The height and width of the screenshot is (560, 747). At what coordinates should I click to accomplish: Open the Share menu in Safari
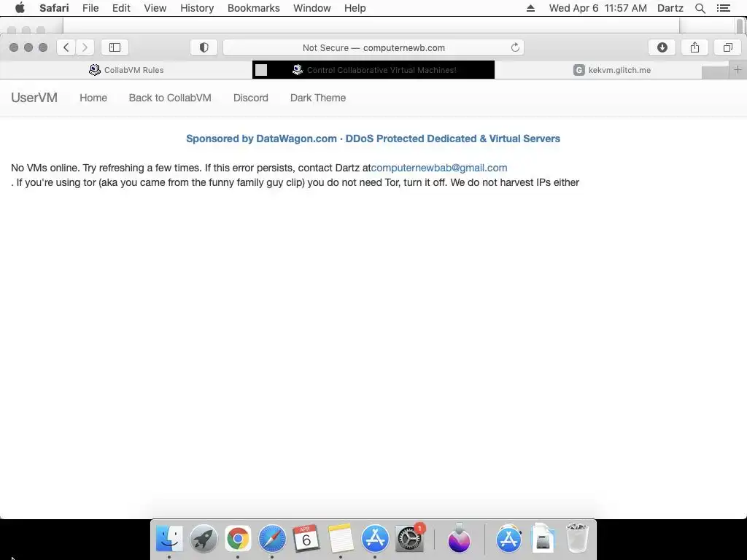click(x=694, y=47)
